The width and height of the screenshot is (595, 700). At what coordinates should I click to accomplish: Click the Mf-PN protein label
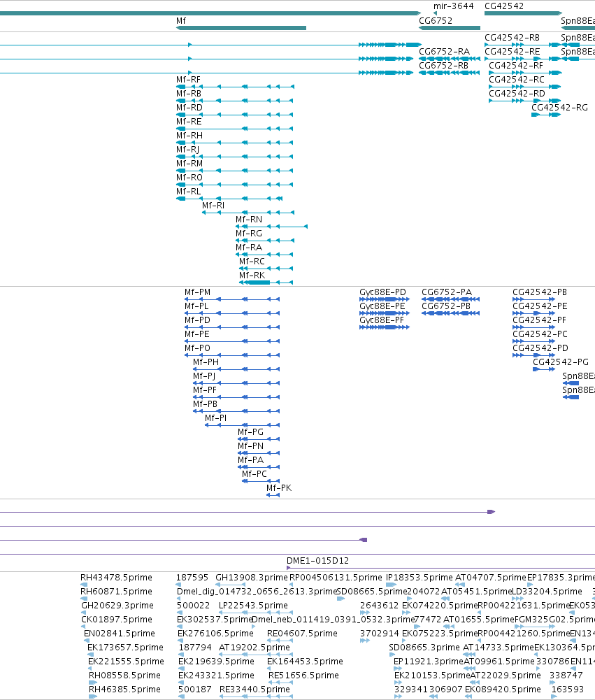[250, 446]
